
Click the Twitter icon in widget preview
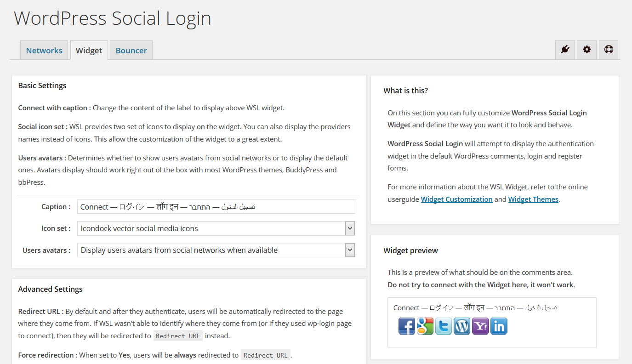tap(444, 326)
